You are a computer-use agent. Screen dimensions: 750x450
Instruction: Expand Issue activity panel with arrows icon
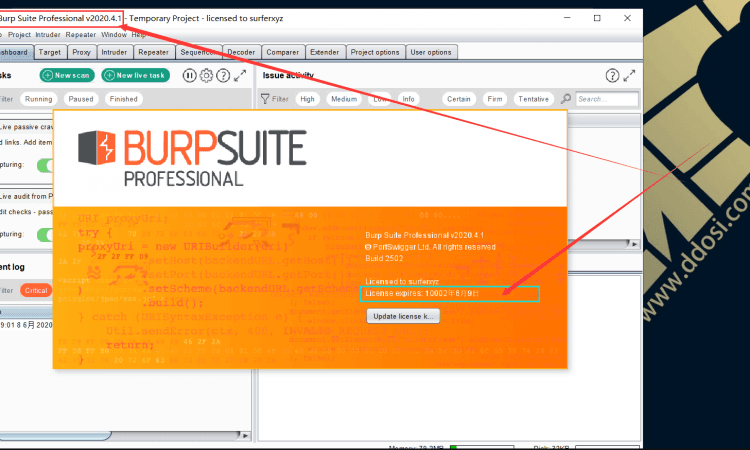tap(629, 76)
